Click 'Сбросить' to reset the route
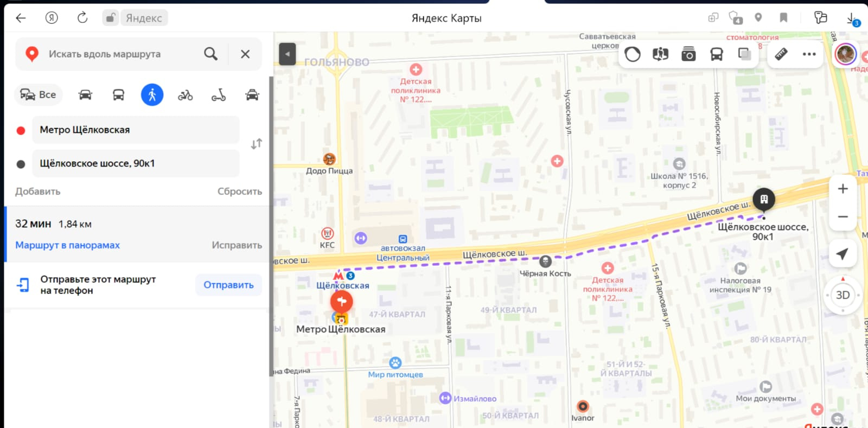Screen dimensions: 868x428 pyautogui.click(x=240, y=191)
